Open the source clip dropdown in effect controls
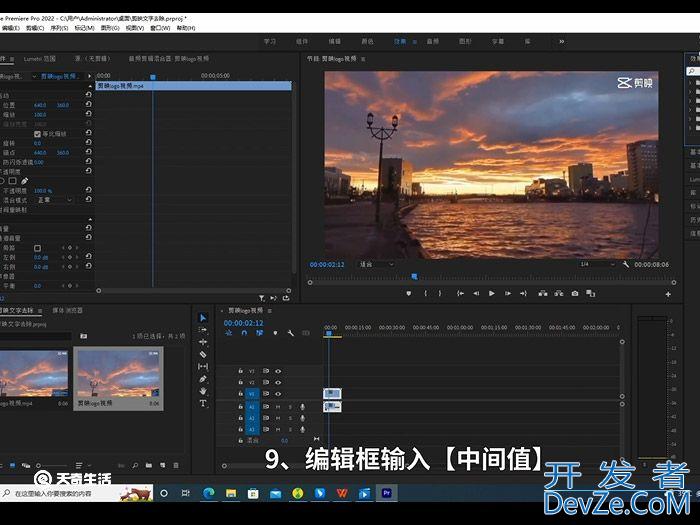This screenshot has height=525, width=700. click(x=35, y=76)
